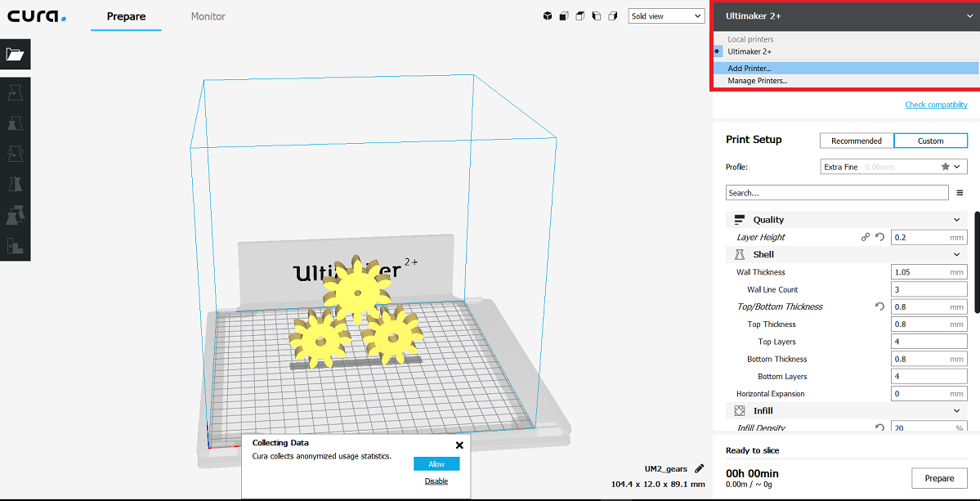Select the gears model on build plate
The image size is (980, 501).
point(356,312)
